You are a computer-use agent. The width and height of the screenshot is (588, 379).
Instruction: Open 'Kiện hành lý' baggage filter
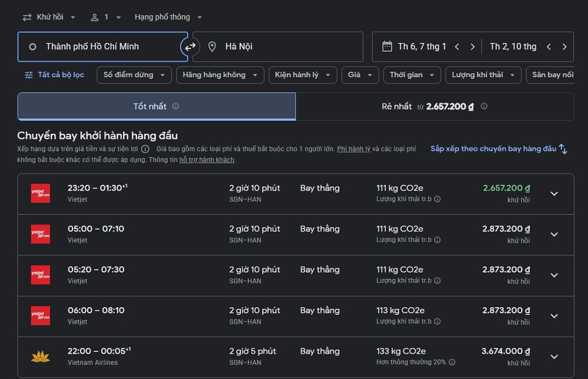pyautogui.click(x=303, y=75)
